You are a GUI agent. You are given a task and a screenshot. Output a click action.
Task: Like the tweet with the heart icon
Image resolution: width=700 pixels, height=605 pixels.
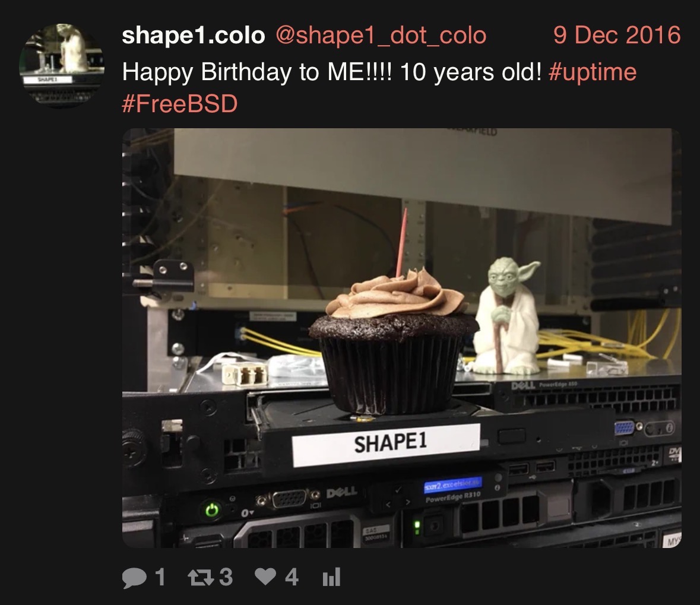pyautogui.click(x=265, y=577)
